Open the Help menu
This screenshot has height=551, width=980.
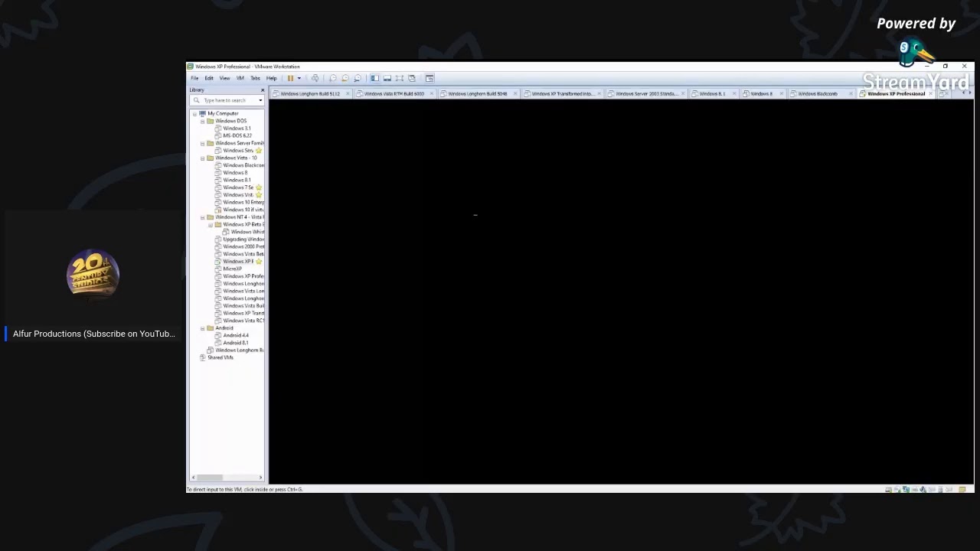pyautogui.click(x=272, y=78)
